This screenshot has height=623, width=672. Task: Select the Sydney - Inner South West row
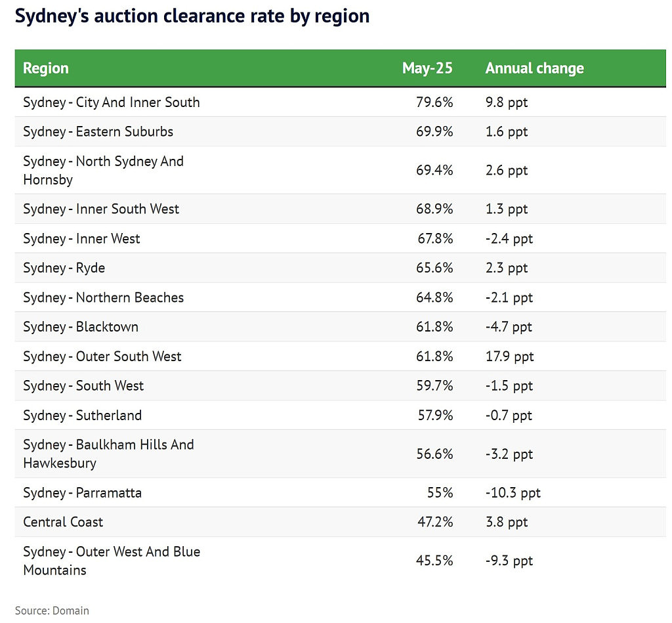click(x=340, y=209)
